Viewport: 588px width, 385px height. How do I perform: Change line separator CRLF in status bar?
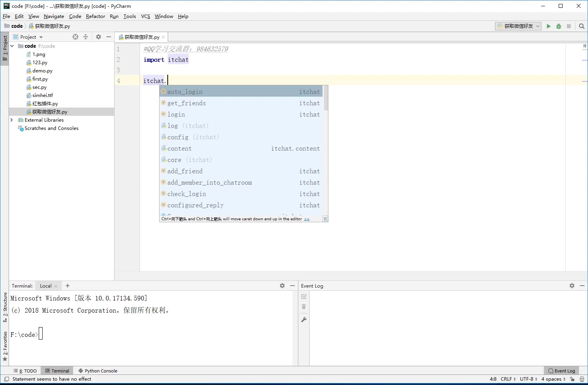coord(508,379)
